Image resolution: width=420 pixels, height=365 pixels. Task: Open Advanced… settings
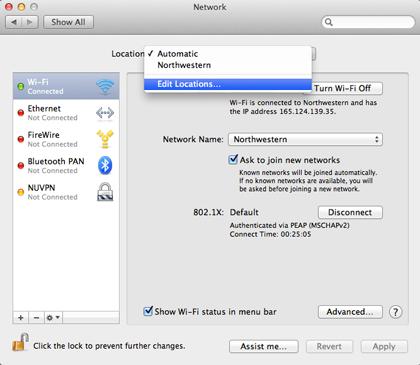click(350, 312)
